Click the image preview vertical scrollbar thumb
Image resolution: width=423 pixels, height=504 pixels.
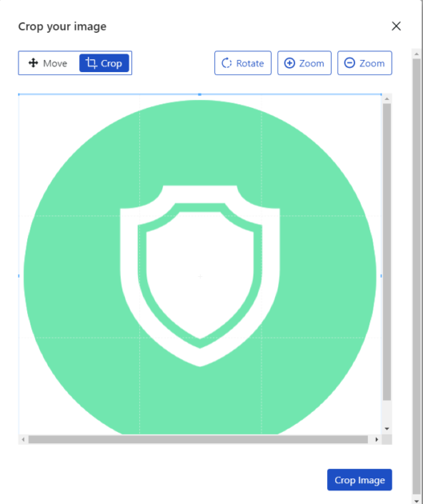point(387,252)
